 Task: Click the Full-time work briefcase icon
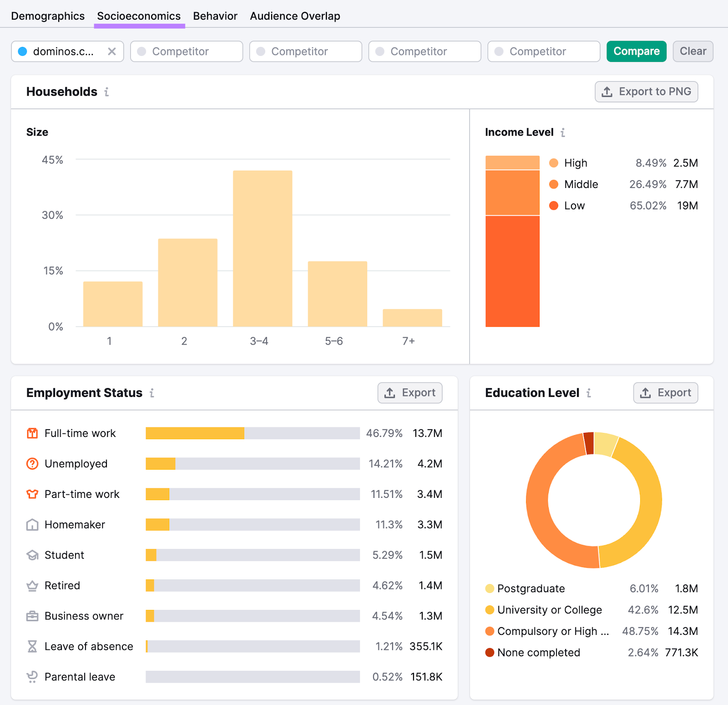tap(32, 433)
